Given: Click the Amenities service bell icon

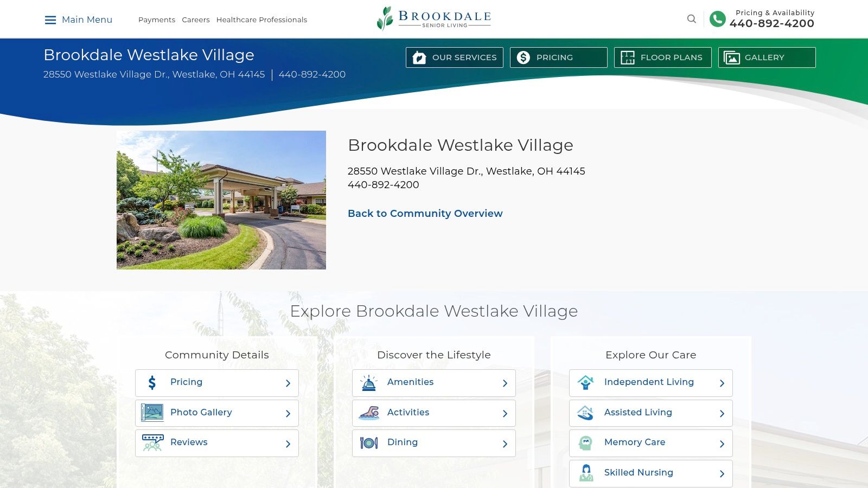Looking at the screenshot, I should (369, 383).
